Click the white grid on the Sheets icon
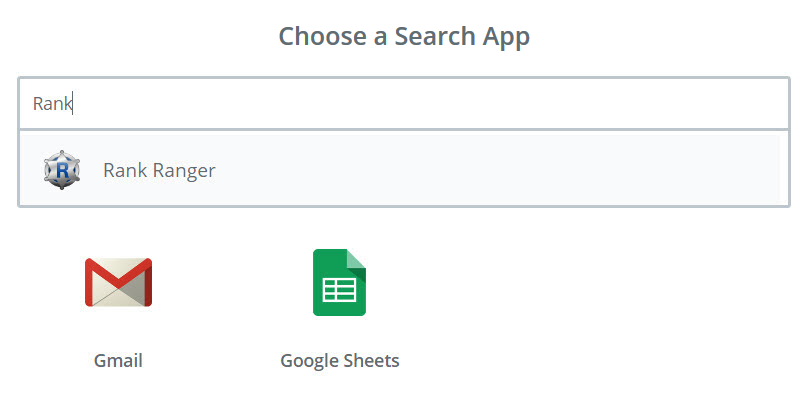The image size is (801, 394). coord(339,290)
